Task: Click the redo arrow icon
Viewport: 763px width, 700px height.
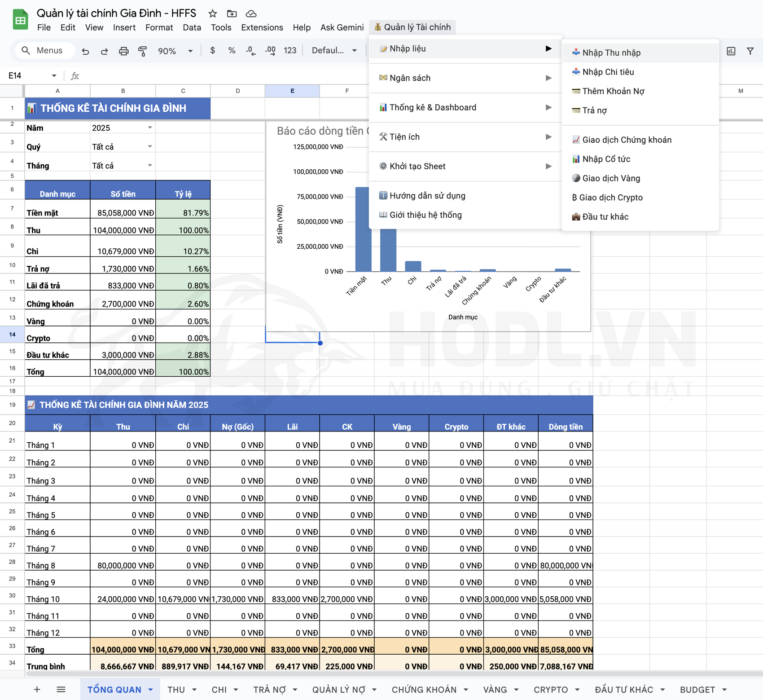Action: (104, 51)
